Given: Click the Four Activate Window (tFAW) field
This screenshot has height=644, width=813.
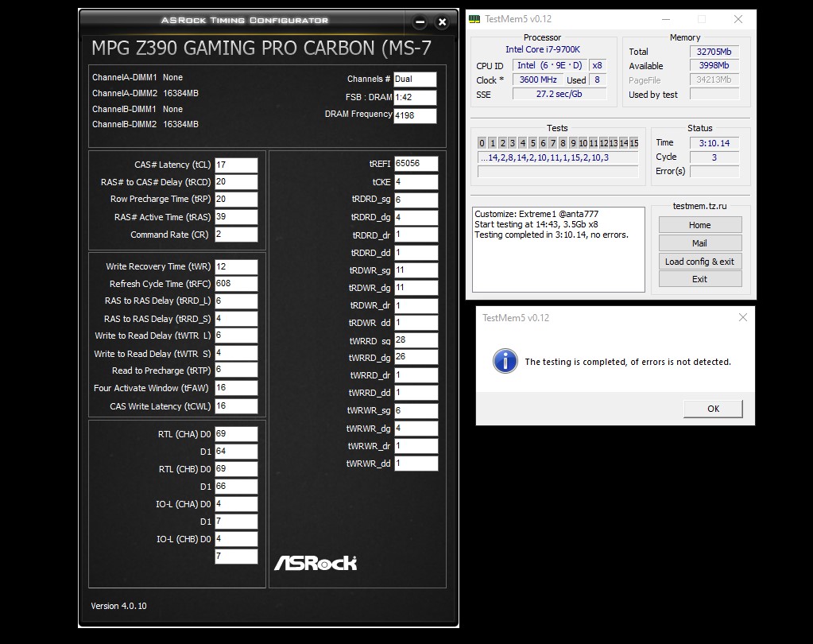Looking at the screenshot, I should (237, 388).
